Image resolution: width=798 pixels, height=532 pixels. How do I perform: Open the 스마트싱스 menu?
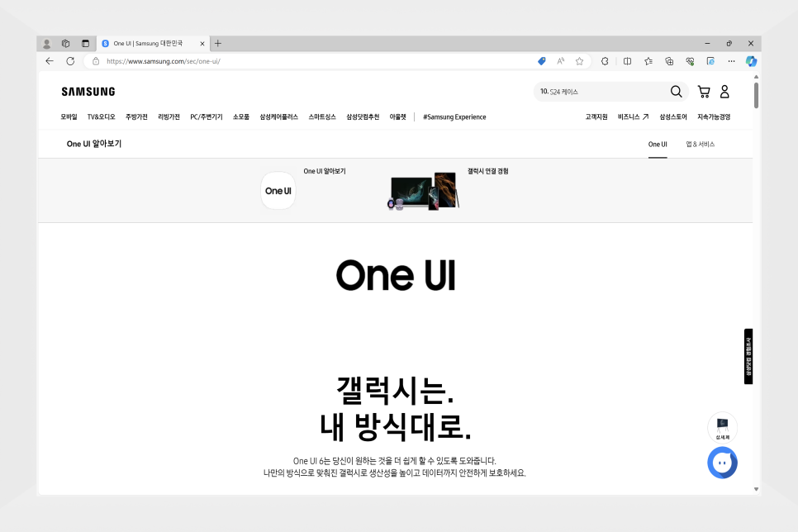click(322, 117)
